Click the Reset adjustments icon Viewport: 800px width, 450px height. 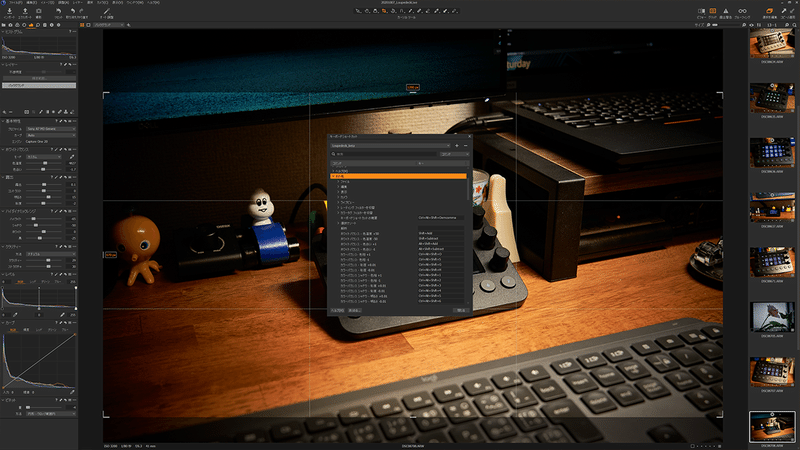(x=58, y=11)
